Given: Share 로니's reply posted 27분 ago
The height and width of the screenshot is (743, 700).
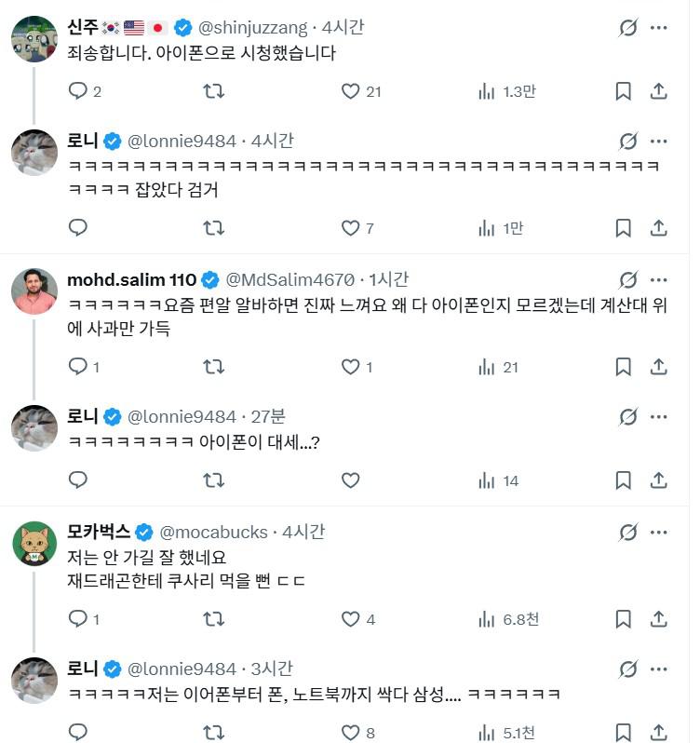Looking at the screenshot, I should [658, 480].
